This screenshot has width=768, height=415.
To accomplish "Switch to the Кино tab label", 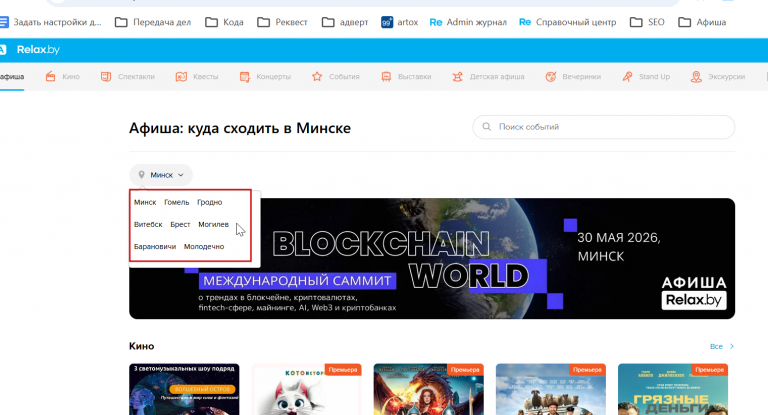I will click(71, 76).
